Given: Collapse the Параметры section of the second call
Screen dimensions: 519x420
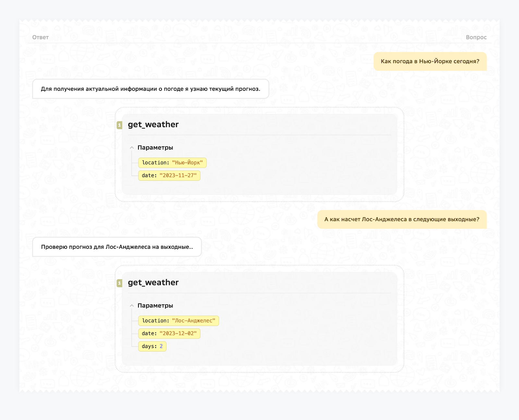Looking at the screenshot, I should pyautogui.click(x=155, y=305).
